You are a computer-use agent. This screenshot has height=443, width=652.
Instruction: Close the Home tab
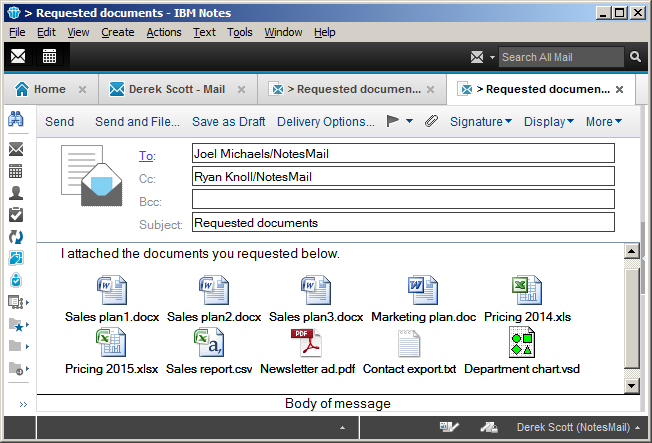pos(83,89)
